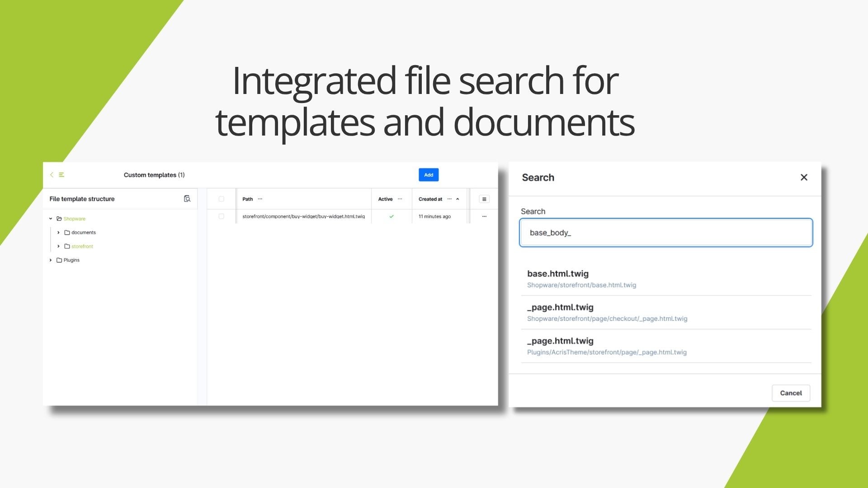Select the base.html.twig search result
Image resolution: width=868 pixels, height=488 pixels.
[x=666, y=279]
